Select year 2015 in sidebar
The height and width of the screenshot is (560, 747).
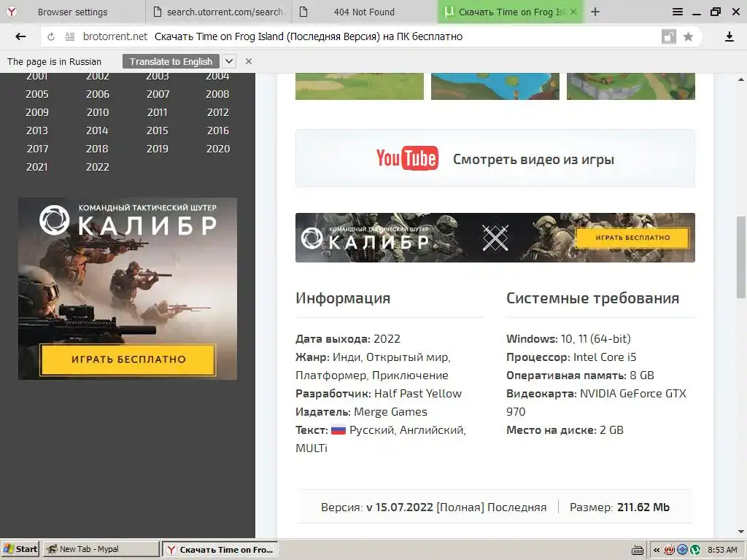point(158,131)
